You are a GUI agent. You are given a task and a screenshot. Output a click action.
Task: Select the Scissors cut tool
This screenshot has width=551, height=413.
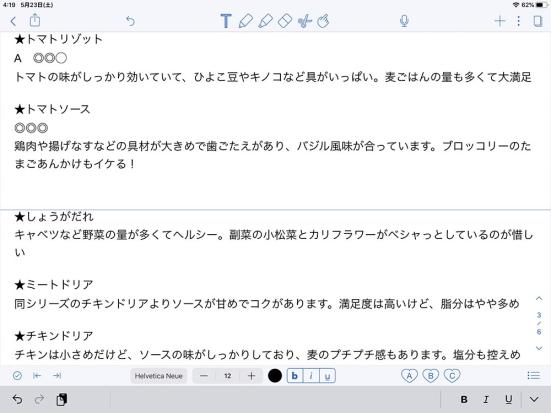coord(305,21)
